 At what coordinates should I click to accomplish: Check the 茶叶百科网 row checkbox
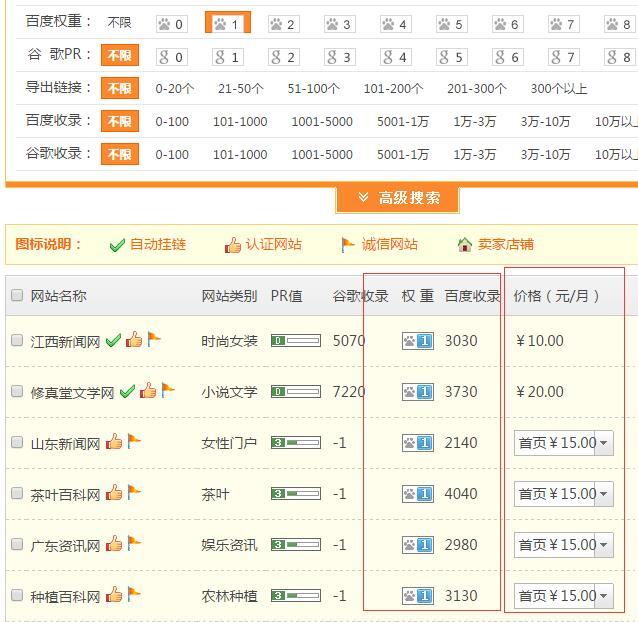[x=17, y=493]
